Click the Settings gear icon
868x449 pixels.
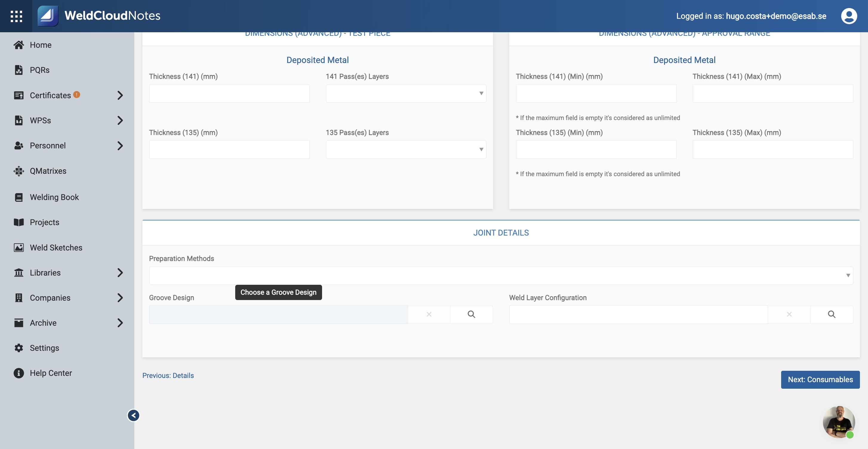[19, 348]
